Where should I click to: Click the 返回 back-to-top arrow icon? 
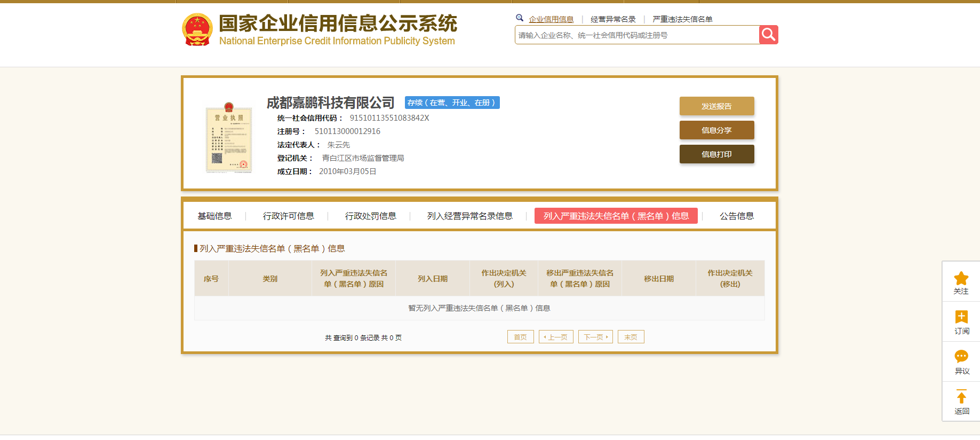coord(961,397)
